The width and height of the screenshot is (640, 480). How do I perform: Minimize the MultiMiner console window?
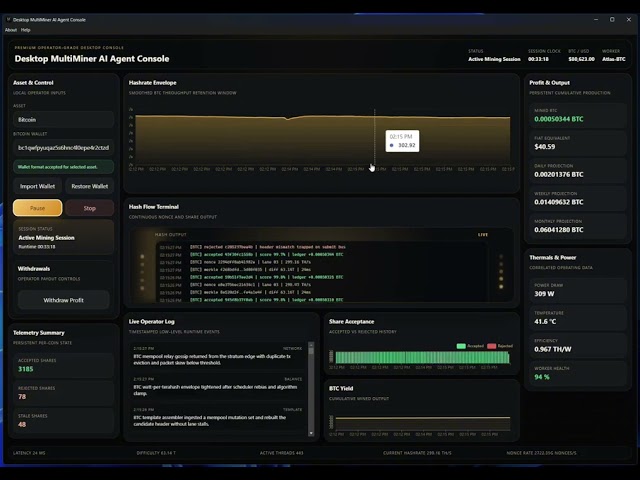coord(596,19)
